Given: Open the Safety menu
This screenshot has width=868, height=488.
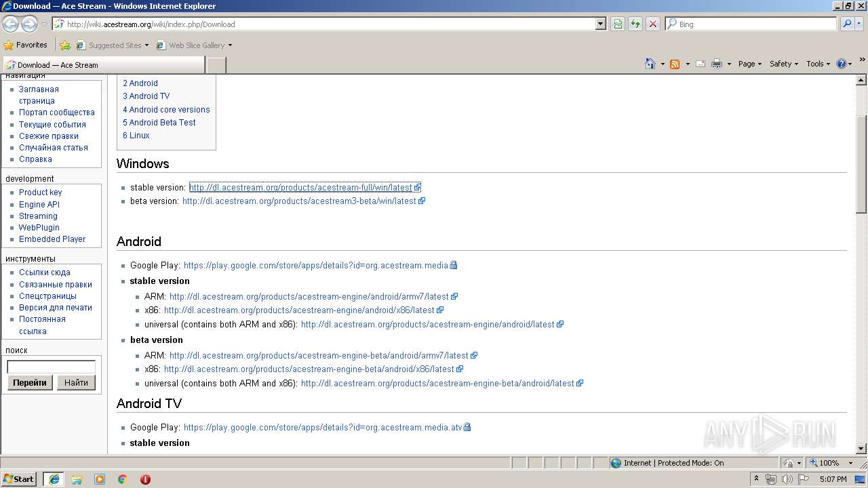Looking at the screenshot, I should (785, 64).
